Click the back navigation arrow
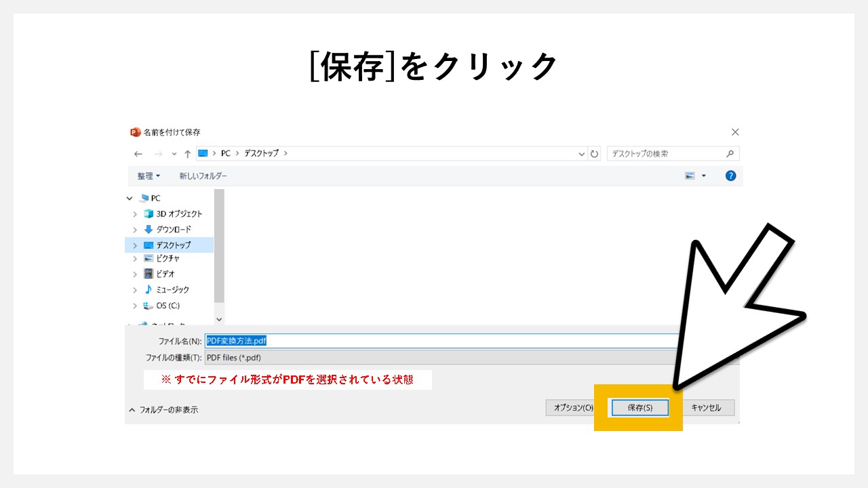 click(138, 153)
